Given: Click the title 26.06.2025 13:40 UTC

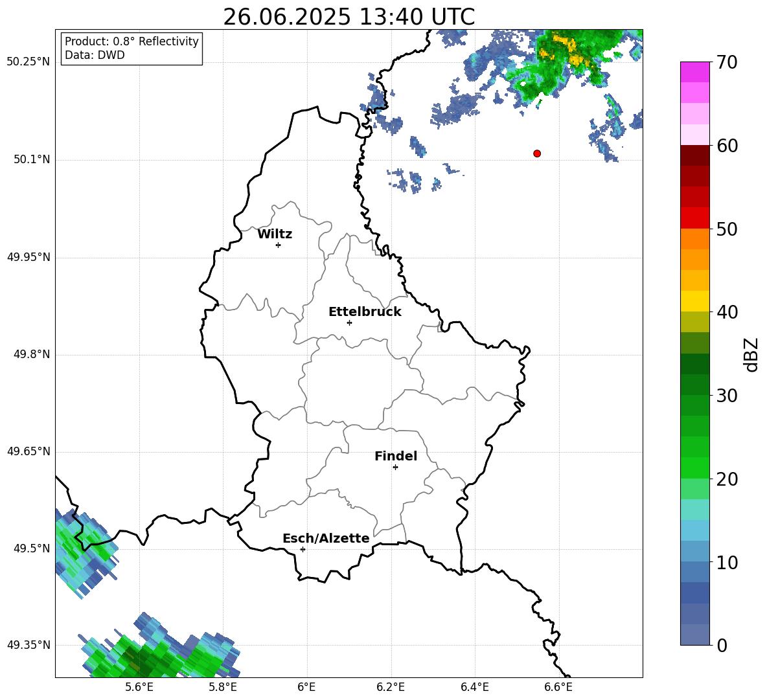Looking at the screenshot, I should (x=349, y=17).
